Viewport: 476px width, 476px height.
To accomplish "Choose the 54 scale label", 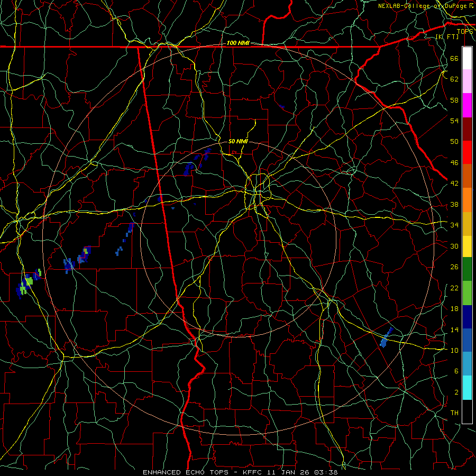I will coord(454,121).
